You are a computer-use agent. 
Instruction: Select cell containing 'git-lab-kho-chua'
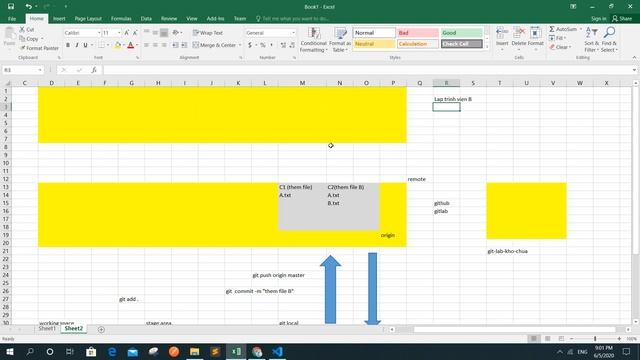(x=507, y=251)
